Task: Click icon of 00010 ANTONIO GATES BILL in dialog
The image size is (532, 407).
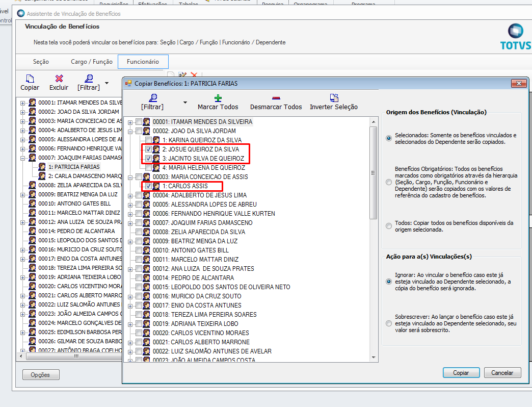Action: pyautogui.click(x=147, y=250)
